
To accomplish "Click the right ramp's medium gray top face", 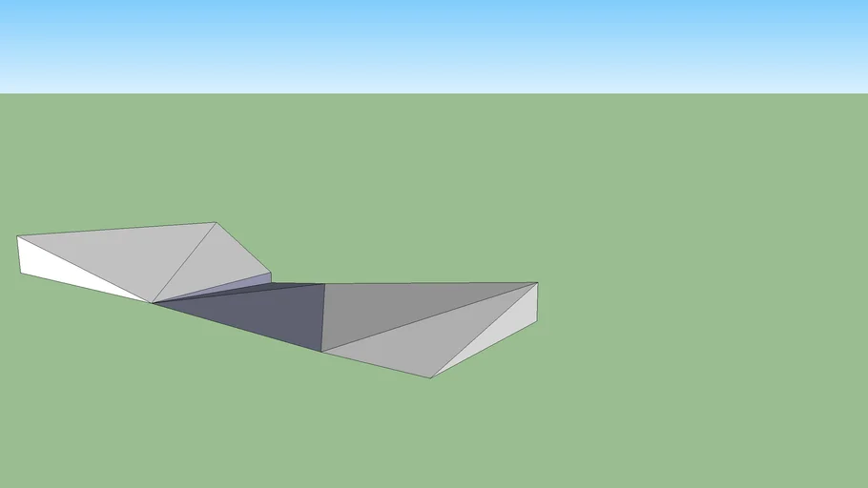I will click(x=401, y=307).
